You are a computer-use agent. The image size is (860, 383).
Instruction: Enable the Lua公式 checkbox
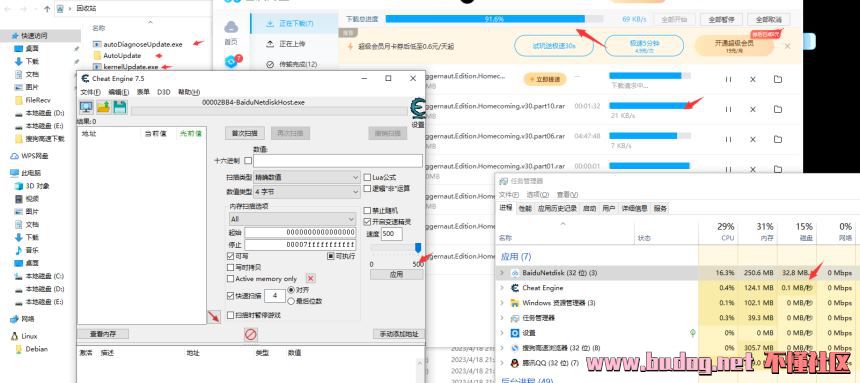(367, 177)
